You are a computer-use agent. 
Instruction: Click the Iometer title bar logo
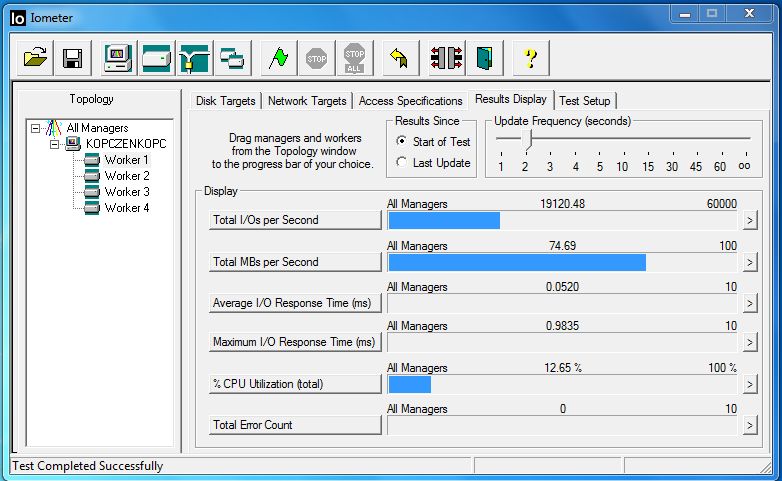click(17, 18)
